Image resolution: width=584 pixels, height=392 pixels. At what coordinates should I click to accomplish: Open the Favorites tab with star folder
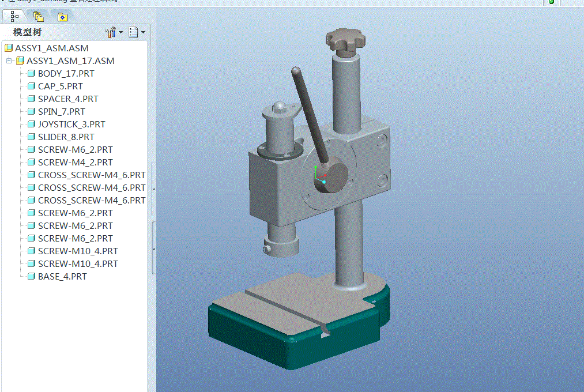pos(62,17)
